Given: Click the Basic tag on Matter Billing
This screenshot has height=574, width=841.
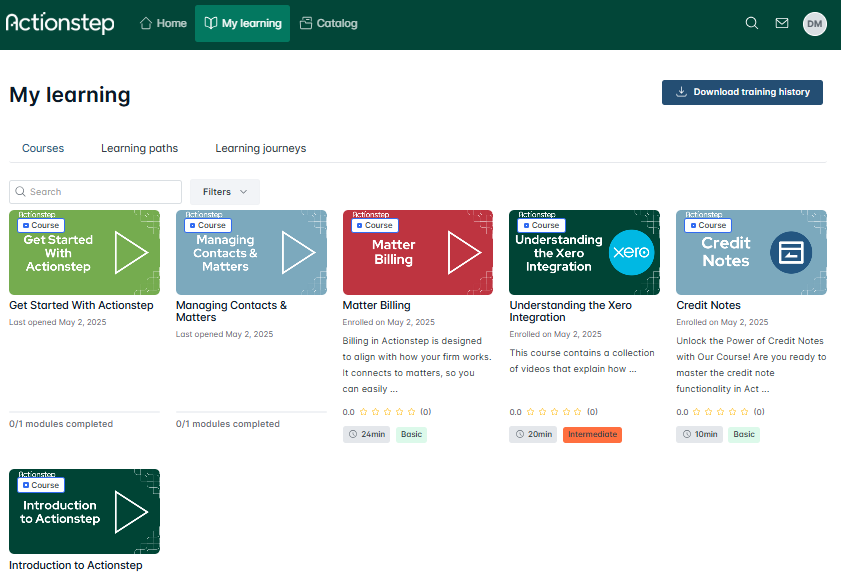Looking at the screenshot, I should 411,434.
